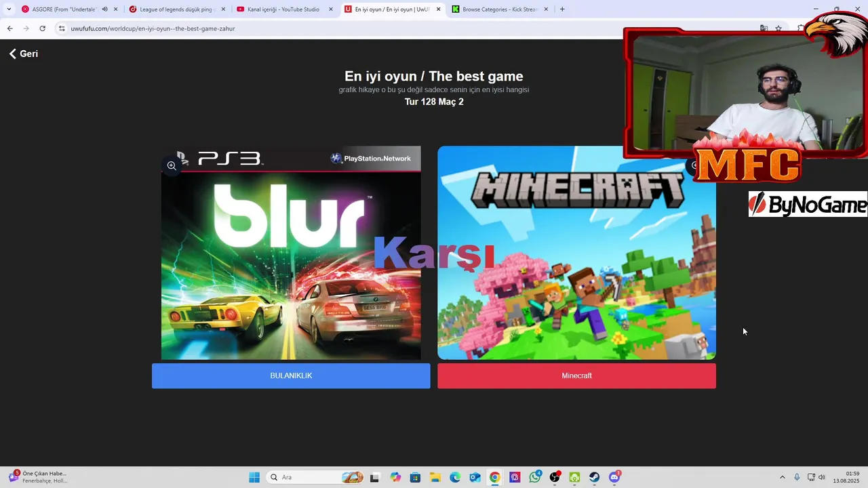
Task: Click Tur 128 Maç 2 round text
Action: (x=434, y=102)
